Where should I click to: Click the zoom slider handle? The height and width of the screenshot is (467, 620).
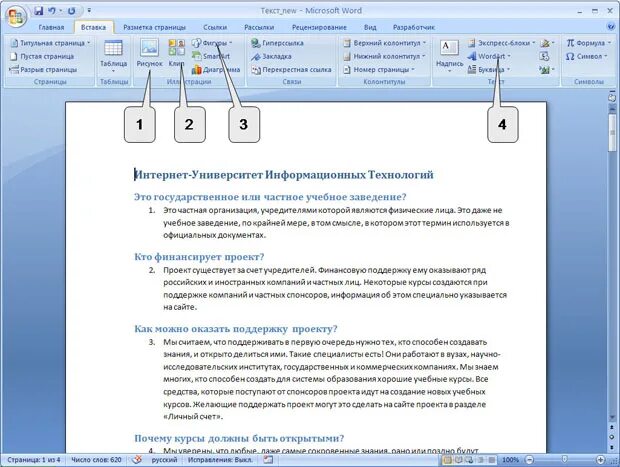[565, 459]
